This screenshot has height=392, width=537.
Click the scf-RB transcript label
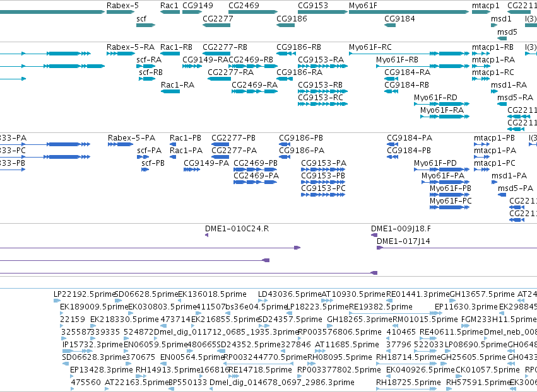tap(151, 72)
